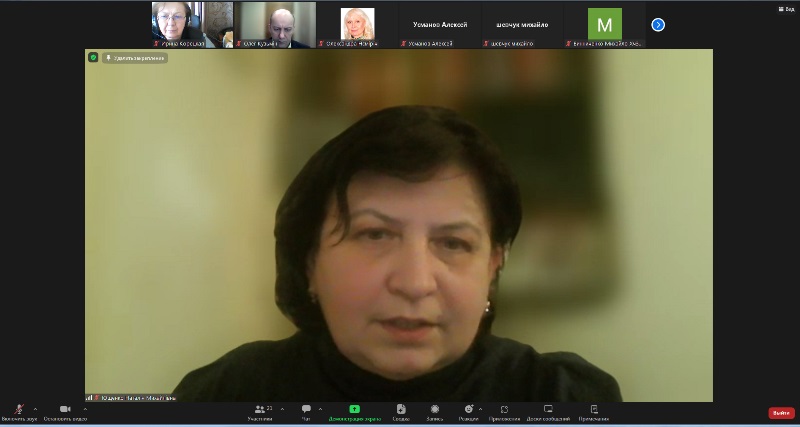This screenshot has height=427, width=800.
Task: Expand arrow next to Чат
Action: (x=320, y=409)
